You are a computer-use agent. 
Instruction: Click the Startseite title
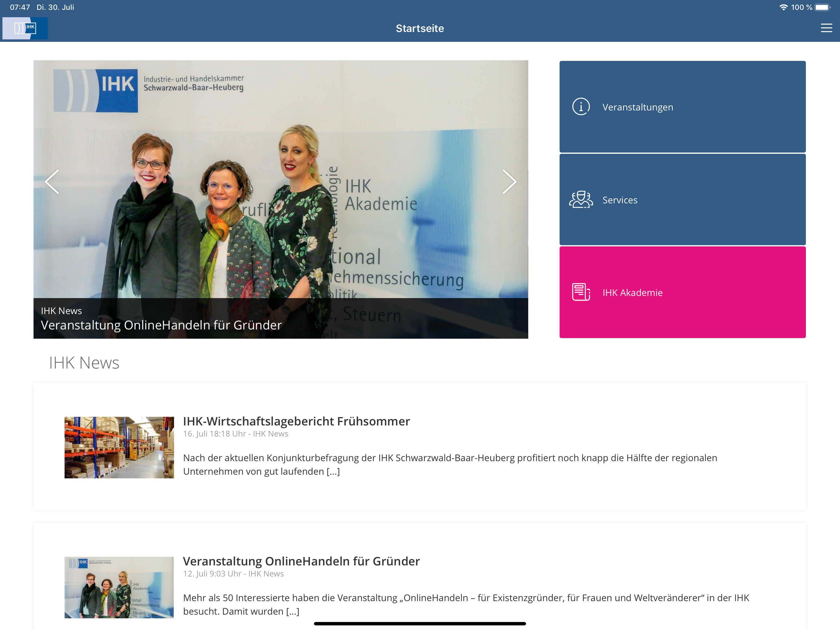click(x=420, y=29)
